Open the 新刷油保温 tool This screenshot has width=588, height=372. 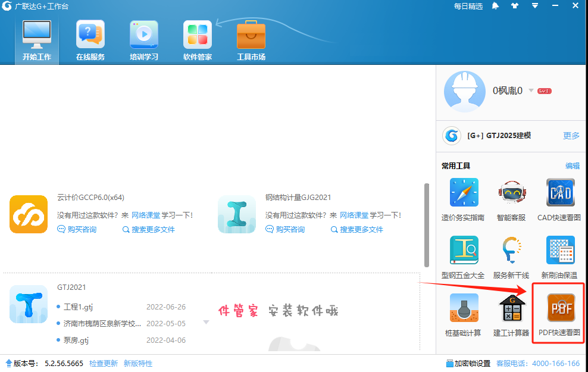559,258
